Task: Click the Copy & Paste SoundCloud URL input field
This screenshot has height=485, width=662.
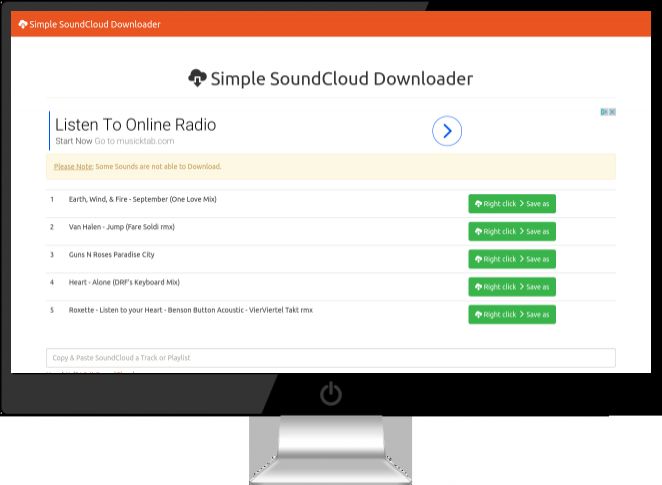Action: (x=331, y=358)
